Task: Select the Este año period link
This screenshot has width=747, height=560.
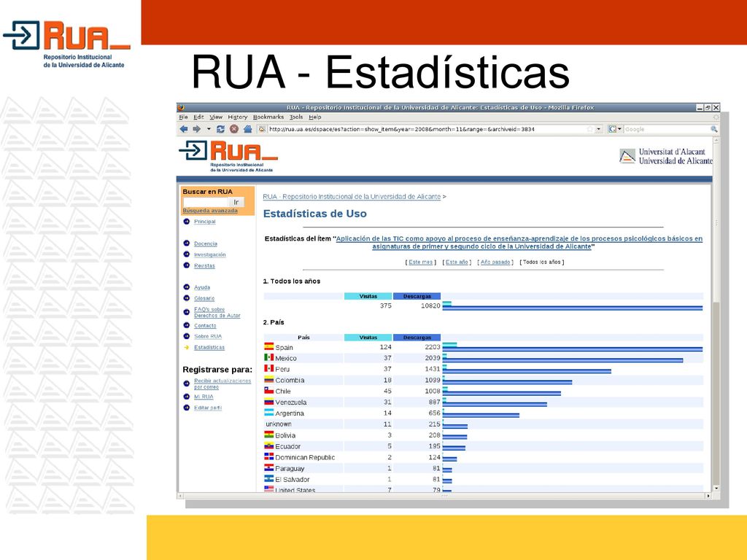Action: 457,262
